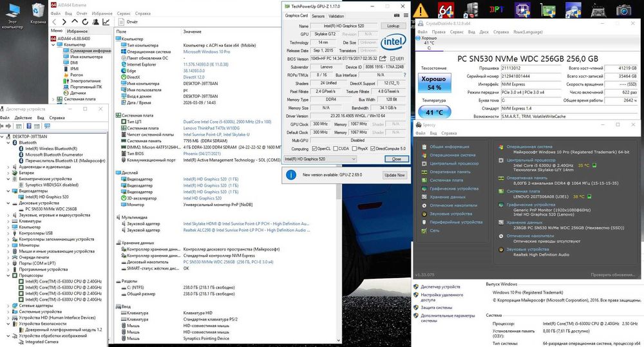This screenshot has width=644, height=347.
Task: Click 41 °C temperature button in CrystalDiskInfo
Action: click(434, 112)
